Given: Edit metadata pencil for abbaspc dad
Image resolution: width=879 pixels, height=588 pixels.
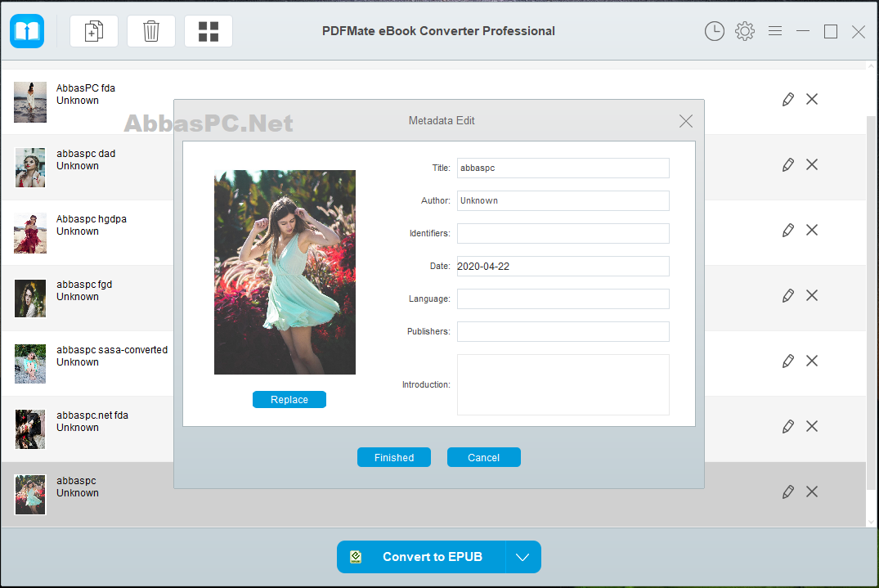Looking at the screenshot, I should pos(788,165).
